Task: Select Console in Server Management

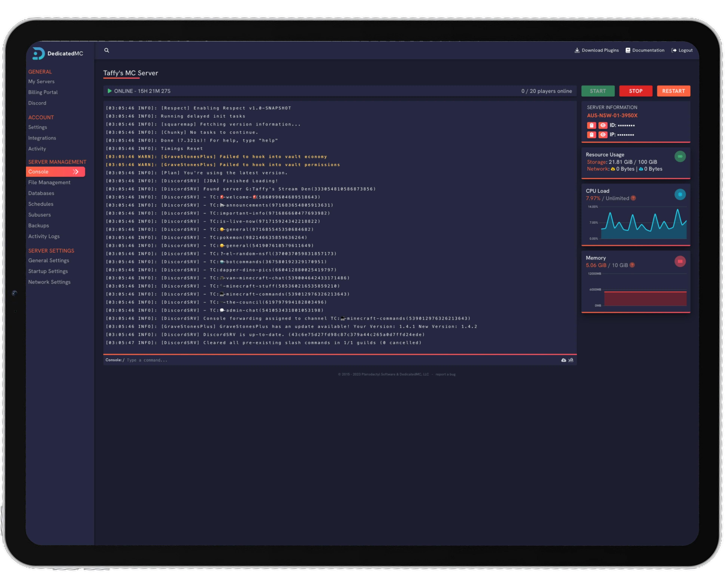Action: coord(55,172)
